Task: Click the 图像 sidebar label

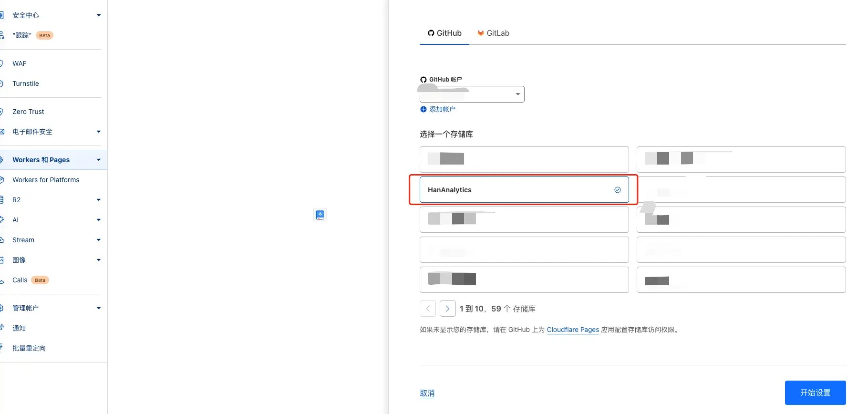Action: [19, 260]
